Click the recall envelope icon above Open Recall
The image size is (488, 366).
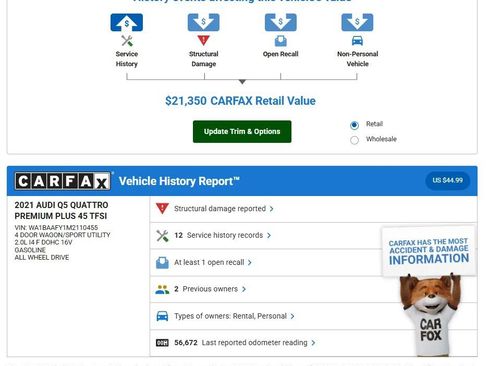click(281, 41)
